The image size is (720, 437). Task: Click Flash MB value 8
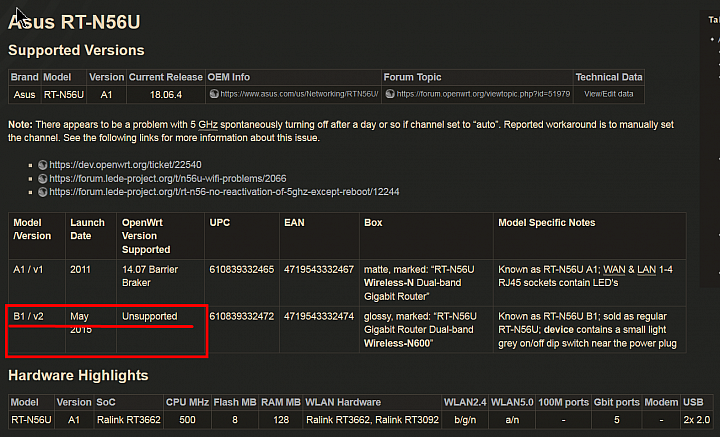click(x=235, y=420)
